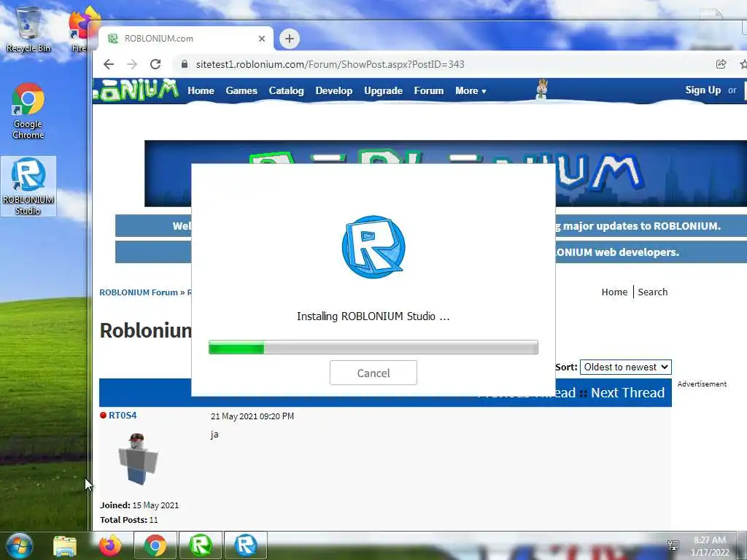Image resolution: width=747 pixels, height=560 pixels.
Task: Open Firefox from the taskbar
Action: click(109, 545)
